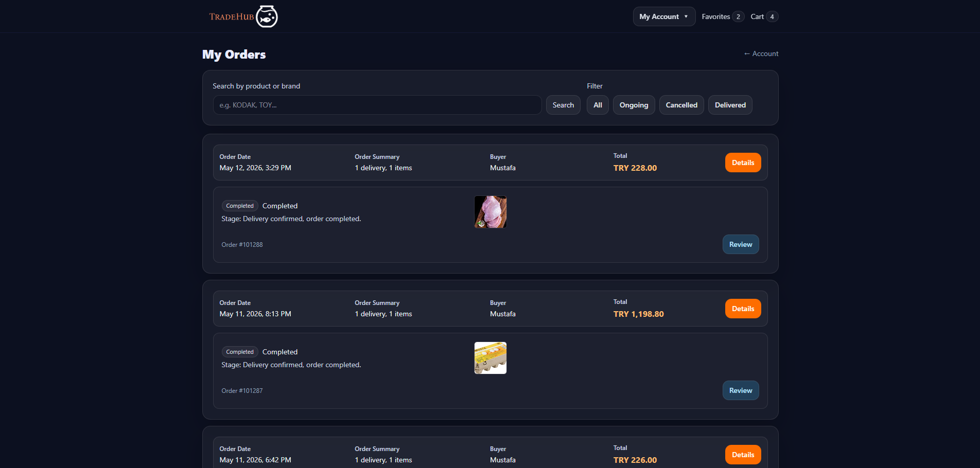Image resolution: width=980 pixels, height=468 pixels.
Task: Open Details for the TRY 226.00 order
Action: click(x=743, y=455)
